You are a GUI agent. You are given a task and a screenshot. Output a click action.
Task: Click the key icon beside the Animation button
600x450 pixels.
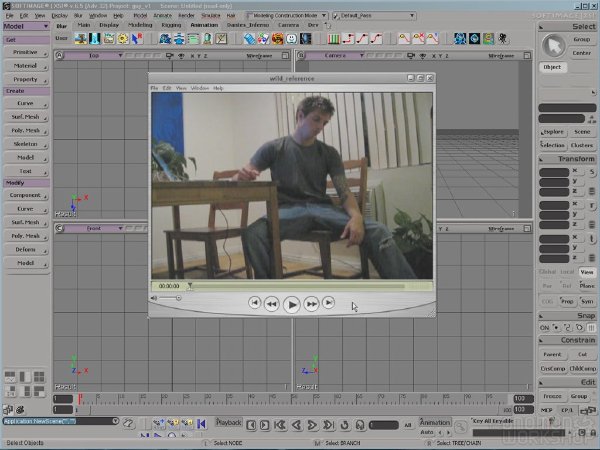click(x=461, y=426)
